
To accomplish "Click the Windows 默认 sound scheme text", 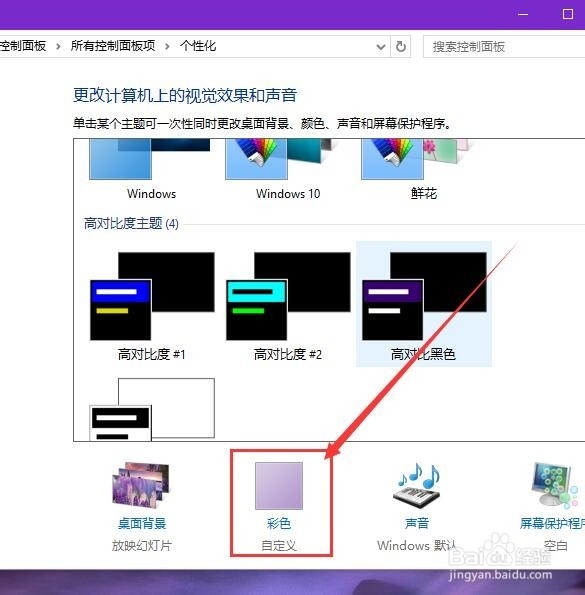I will click(x=417, y=546).
